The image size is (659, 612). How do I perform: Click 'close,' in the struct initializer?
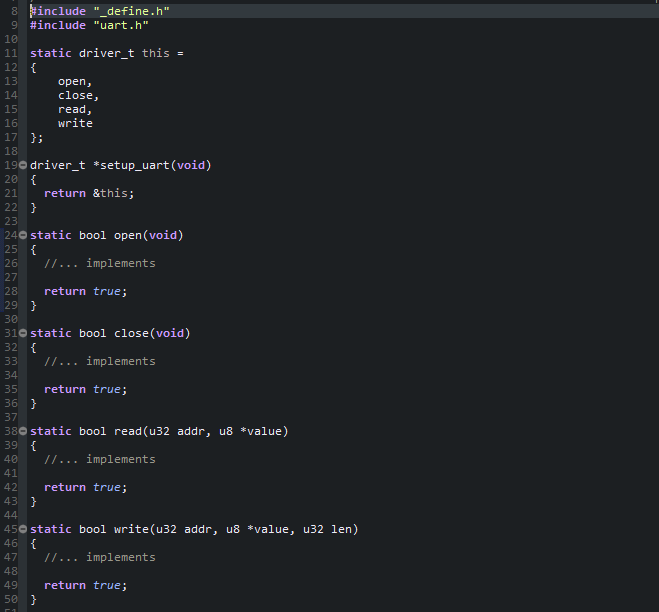pos(78,95)
